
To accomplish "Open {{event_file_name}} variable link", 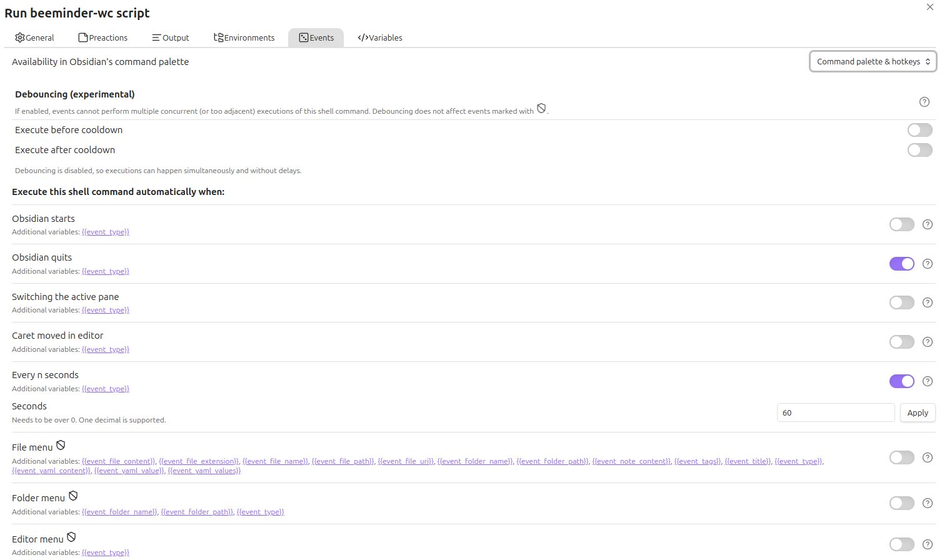I will (x=275, y=461).
